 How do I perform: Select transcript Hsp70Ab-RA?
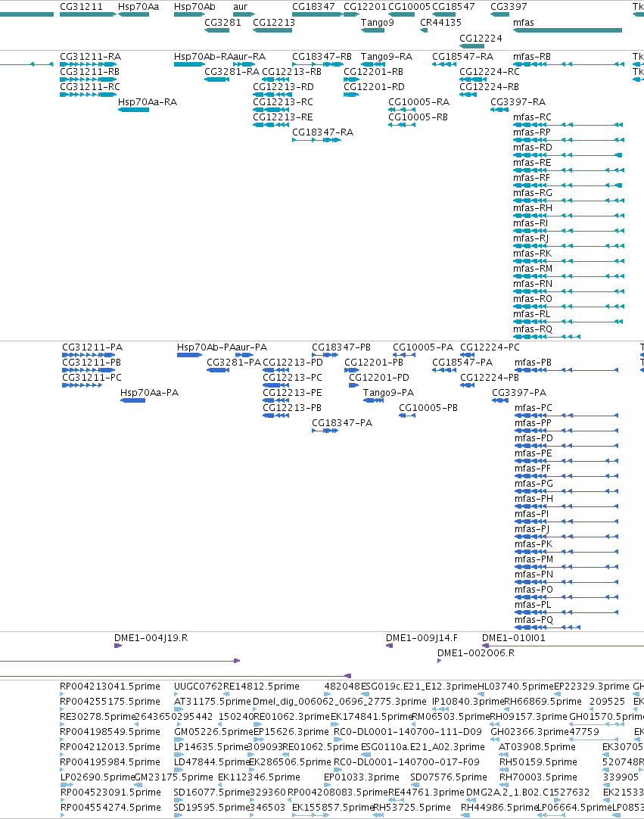coord(189,64)
